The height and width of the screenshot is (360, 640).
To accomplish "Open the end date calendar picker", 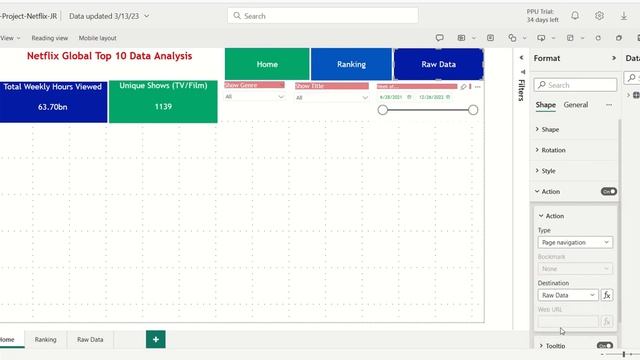I will pyautogui.click(x=448, y=97).
